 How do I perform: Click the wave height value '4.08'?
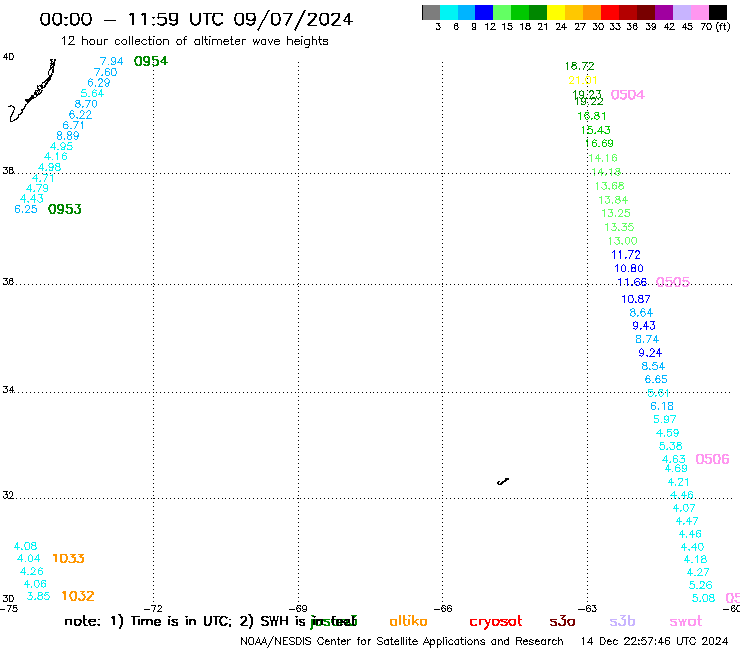[x=25, y=547]
